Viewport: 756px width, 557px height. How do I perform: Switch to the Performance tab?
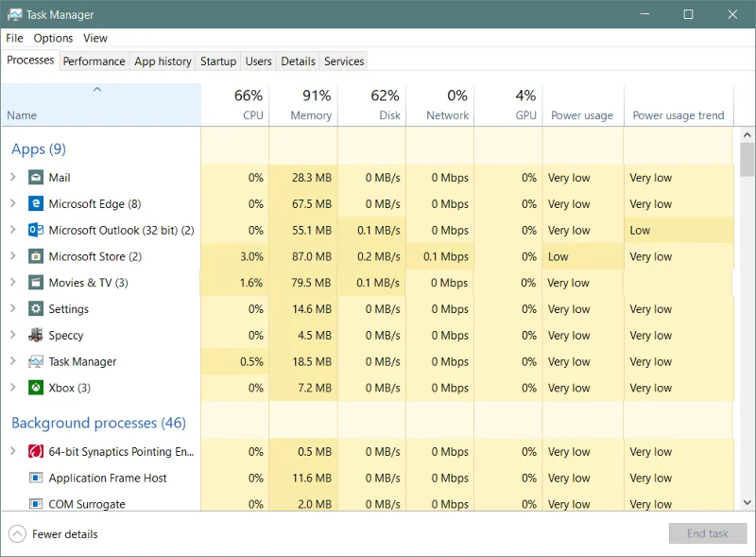click(94, 61)
